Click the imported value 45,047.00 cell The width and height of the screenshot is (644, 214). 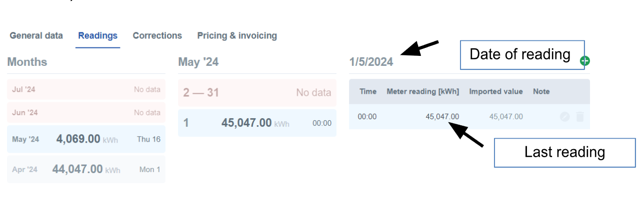coord(506,117)
